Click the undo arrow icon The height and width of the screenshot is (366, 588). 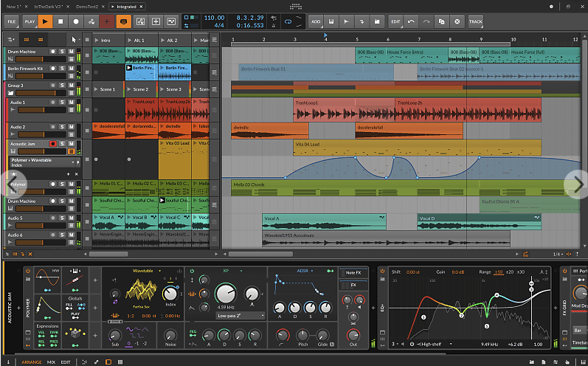(411, 21)
